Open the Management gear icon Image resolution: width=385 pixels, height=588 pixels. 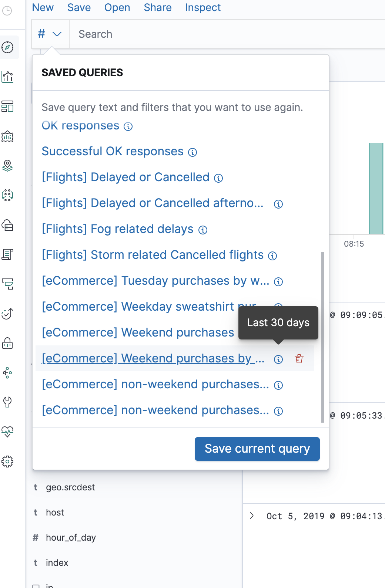7,462
